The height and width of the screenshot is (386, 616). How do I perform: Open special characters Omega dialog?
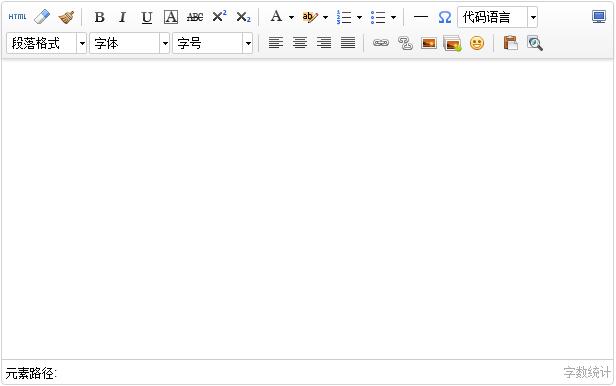pyautogui.click(x=444, y=17)
